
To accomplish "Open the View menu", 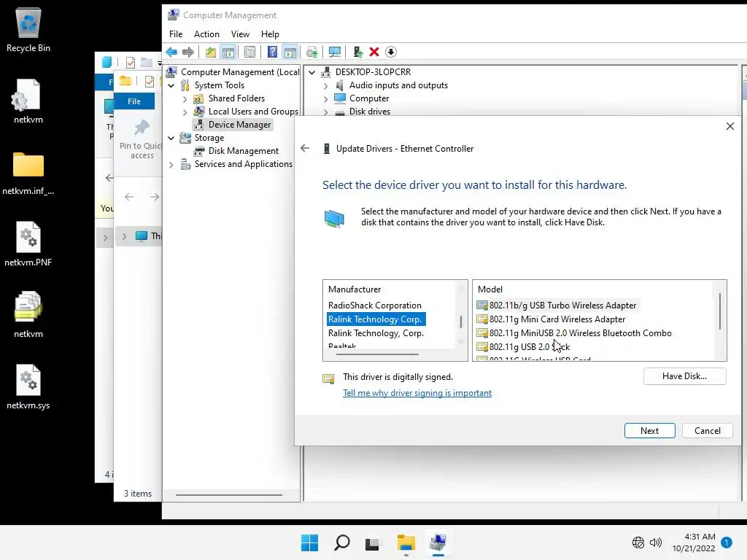I will coord(240,34).
